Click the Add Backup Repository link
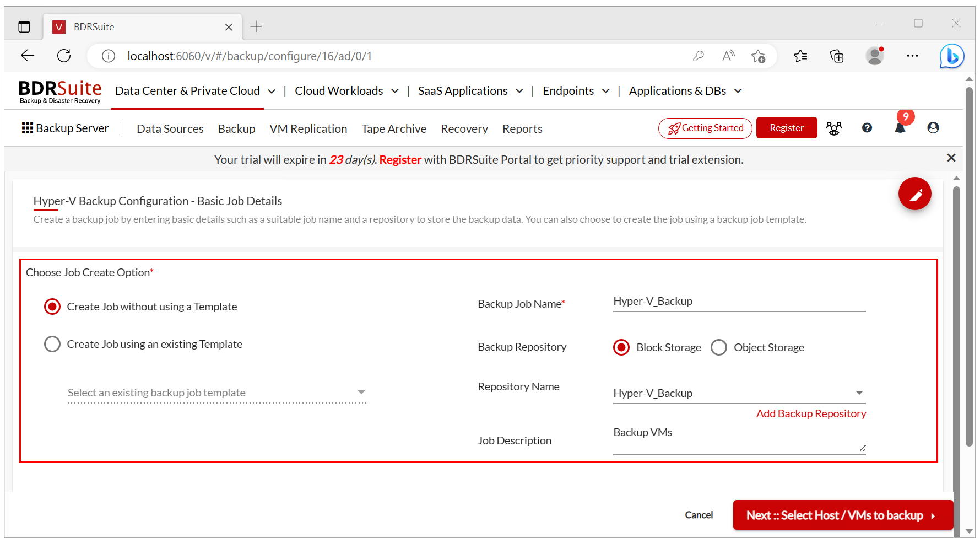 (x=811, y=413)
